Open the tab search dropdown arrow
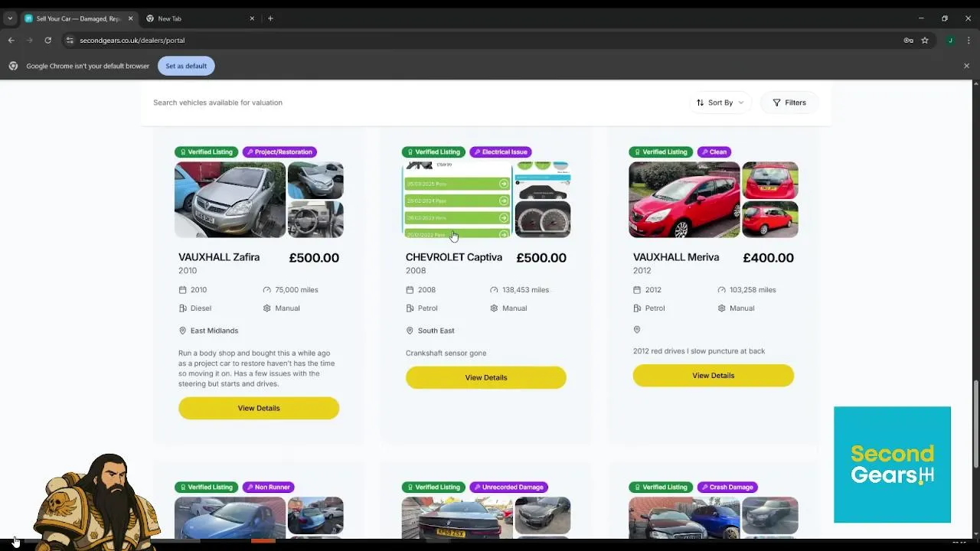Screen dimensions: 980x551 (x=10, y=18)
